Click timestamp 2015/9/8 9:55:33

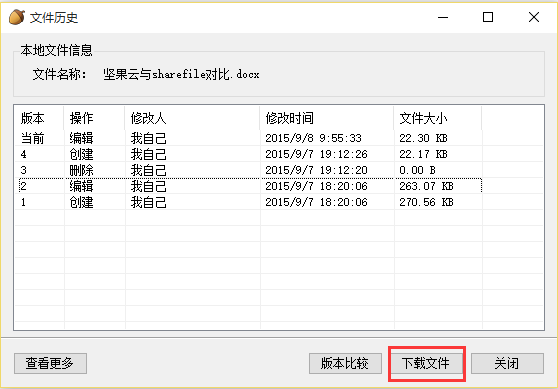[x=314, y=138]
